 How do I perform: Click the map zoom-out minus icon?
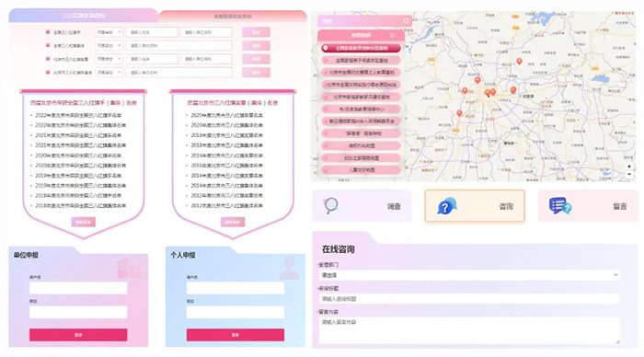coord(628,174)
